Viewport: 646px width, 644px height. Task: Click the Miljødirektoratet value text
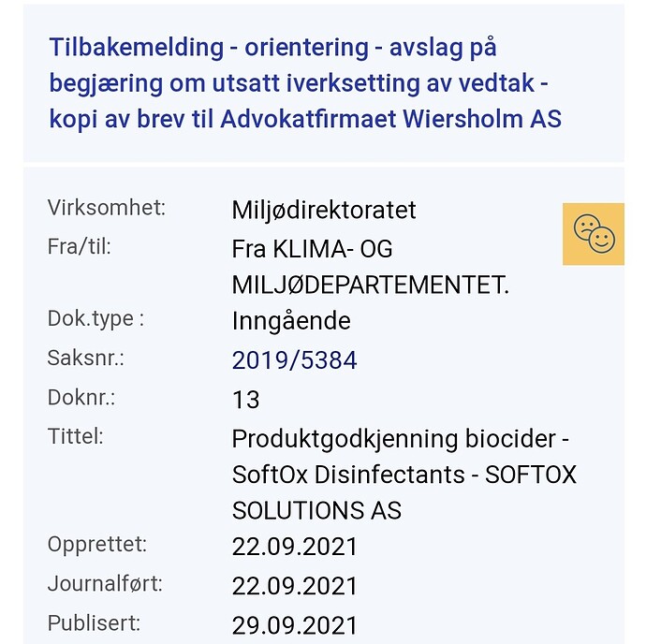tap(323, 210)
